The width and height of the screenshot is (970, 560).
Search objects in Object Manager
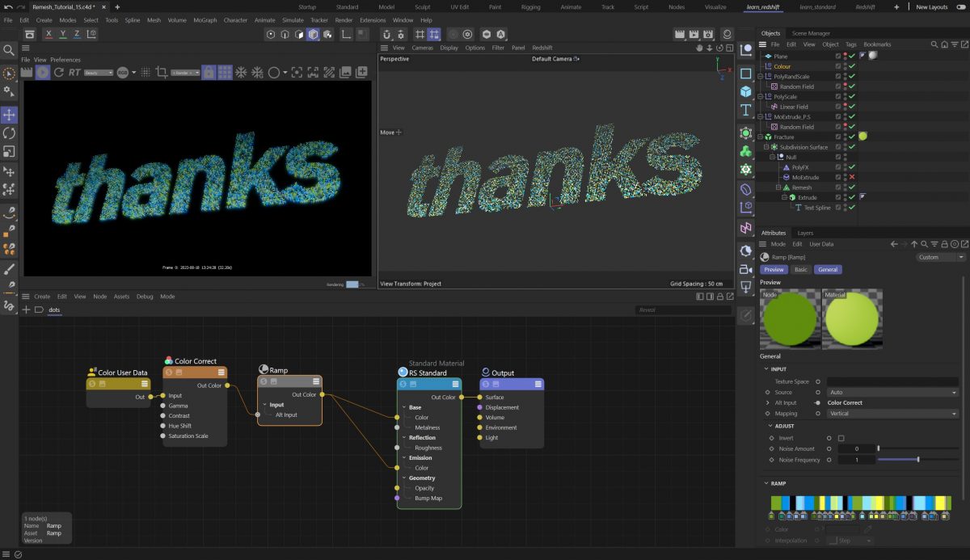pyautogui.click(x=934, y=44)
